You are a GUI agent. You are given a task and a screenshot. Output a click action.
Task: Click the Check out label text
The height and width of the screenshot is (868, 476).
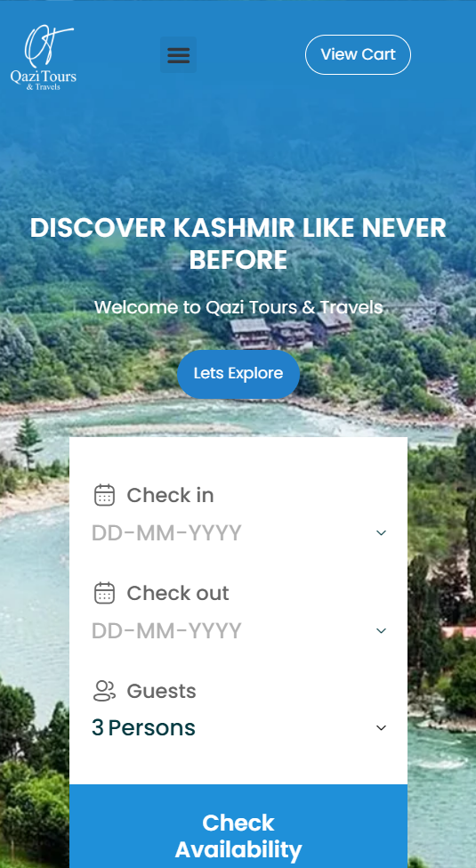pyautogui.click(x=178, y=593)
